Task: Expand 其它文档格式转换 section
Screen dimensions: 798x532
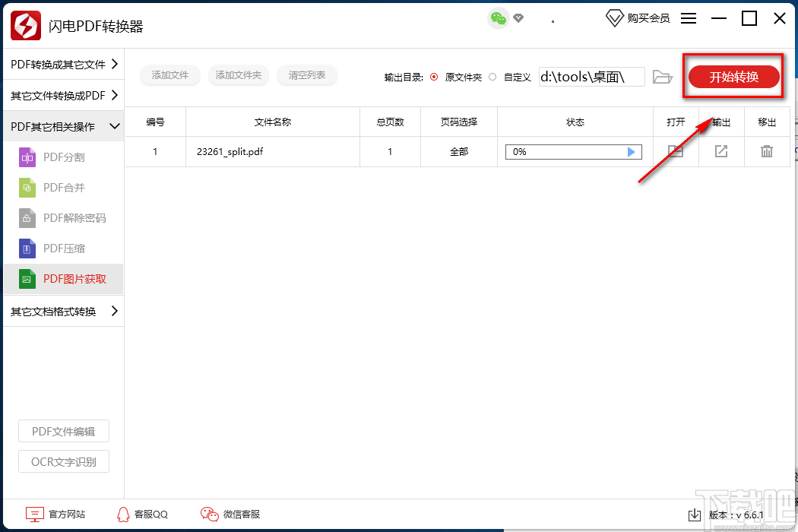Action: coord(64,311)
